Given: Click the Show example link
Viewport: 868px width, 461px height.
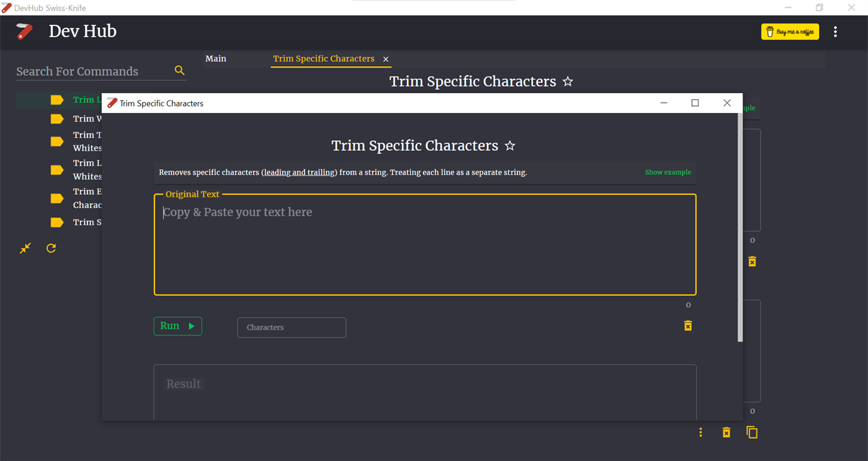Looking at the screenshot, I should (668, 172).
